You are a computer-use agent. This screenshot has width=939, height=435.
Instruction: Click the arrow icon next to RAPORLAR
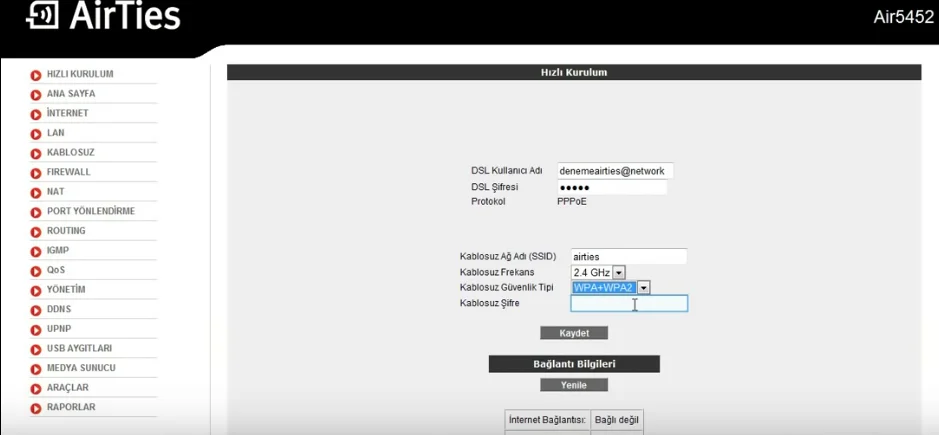pos(36,408)
